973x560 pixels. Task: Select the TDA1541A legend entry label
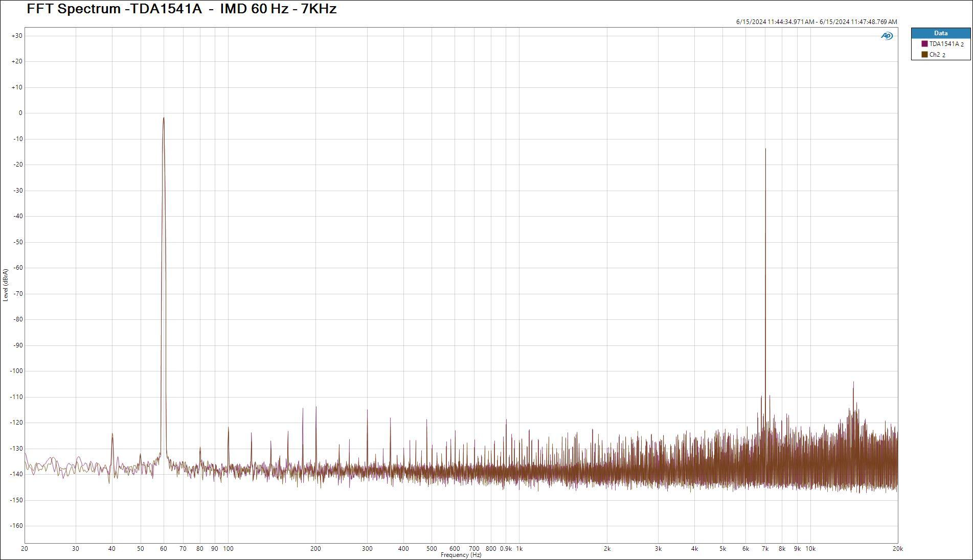[946, 44]
